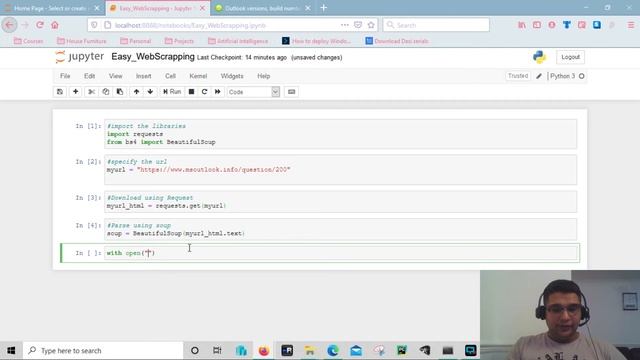Click the Jupyter logo
640x360 pixels.
pyautogui.click(x=80, y=57)
